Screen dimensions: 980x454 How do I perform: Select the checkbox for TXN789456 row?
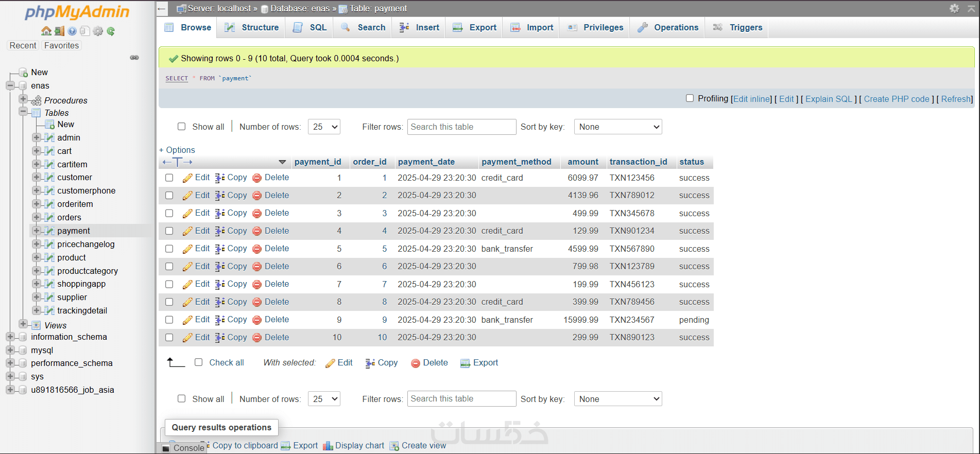pos(169,302)
